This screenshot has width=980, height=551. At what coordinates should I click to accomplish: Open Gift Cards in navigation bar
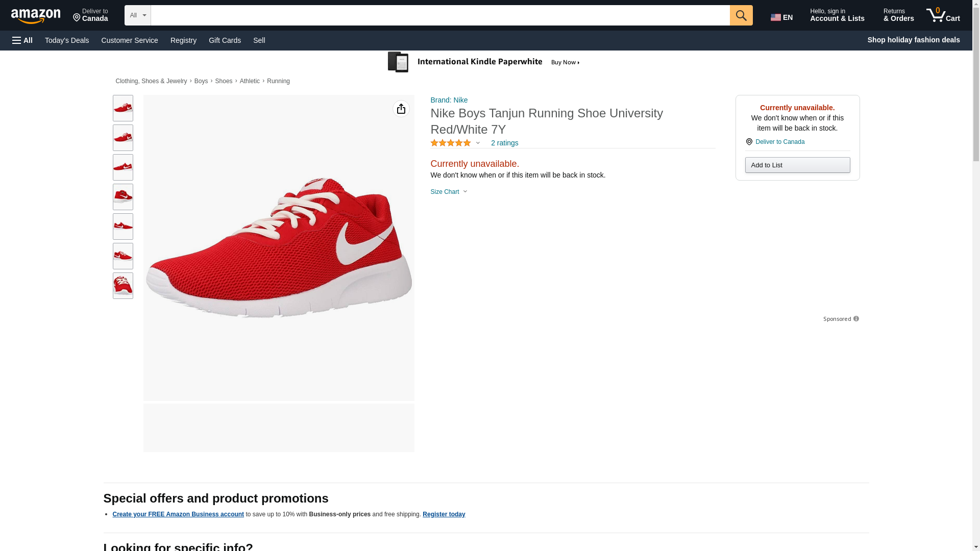[x=225, y=40]
